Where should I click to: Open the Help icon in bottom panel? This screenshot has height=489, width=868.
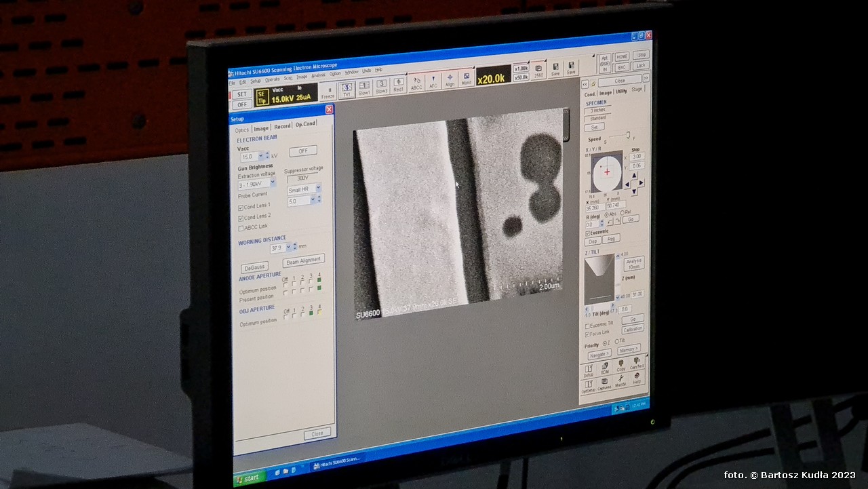coord(637,380)
